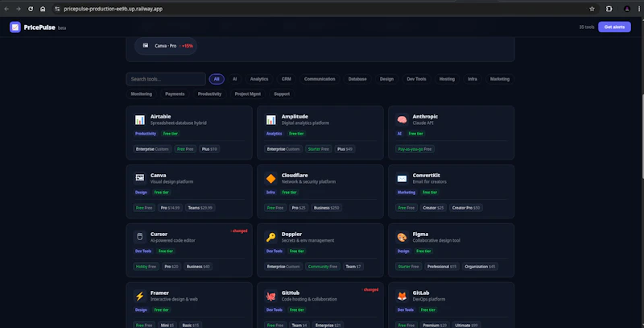The width and height of the screenshot is (644, 328).
Task: Select the Hosting filter chip
Action: (447, 79)
